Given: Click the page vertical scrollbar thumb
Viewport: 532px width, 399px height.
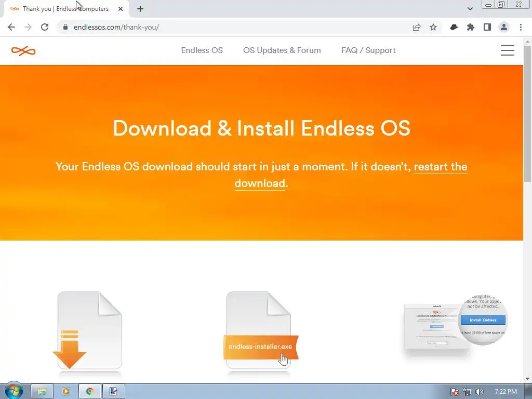Looking at the screenshot, I should (x=528, y=114).
